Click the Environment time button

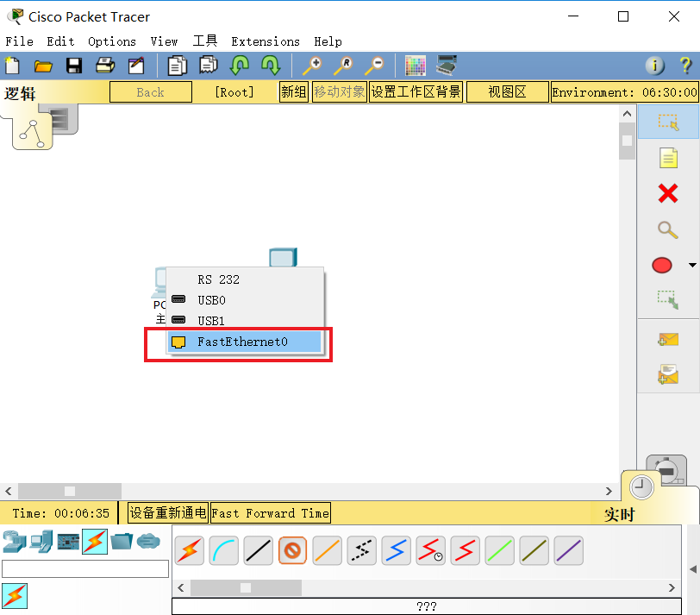pyautogui.click(x=624, y=92)
